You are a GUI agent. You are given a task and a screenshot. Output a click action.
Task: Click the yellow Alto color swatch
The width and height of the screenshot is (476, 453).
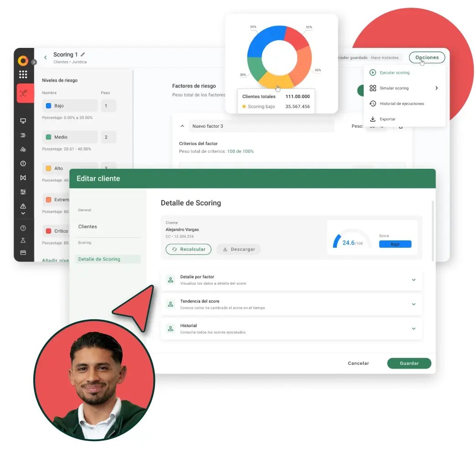pyautogui.click(x=48, y=168)
